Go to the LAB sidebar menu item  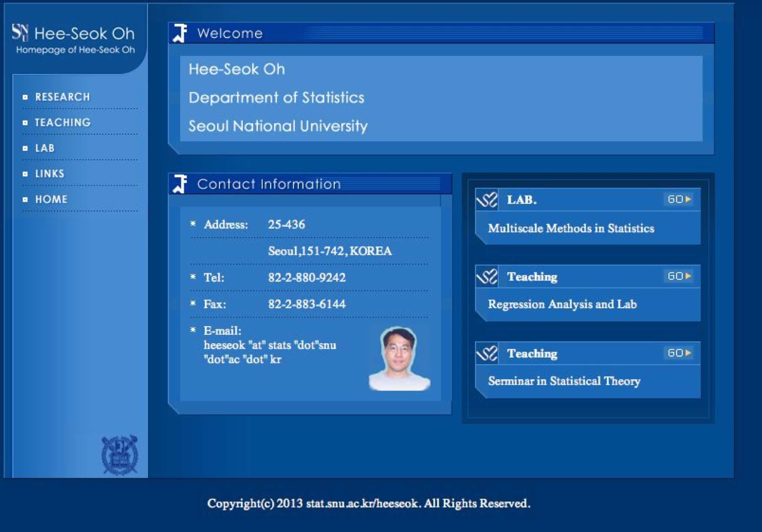(45, 148)
